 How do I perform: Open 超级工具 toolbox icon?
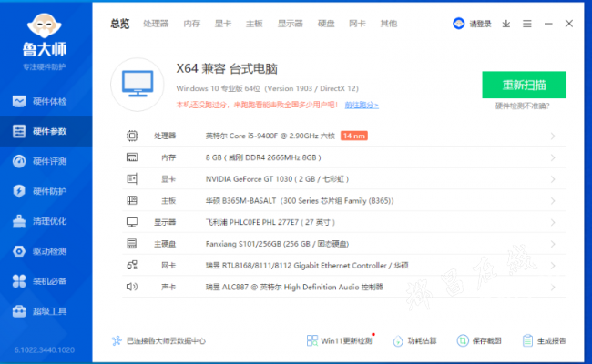(19, 311)
